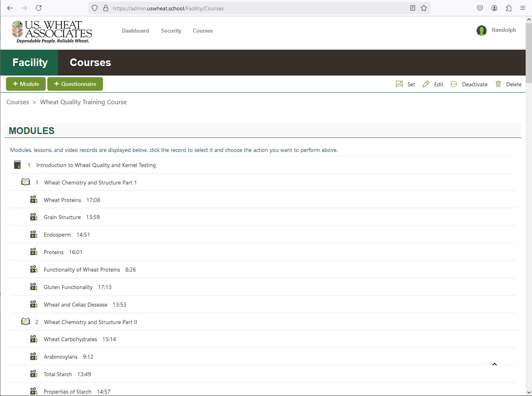The height and width of the screenshot is (396, 532).
Task: Click the lesson icon for Part II
Action: 25,322
